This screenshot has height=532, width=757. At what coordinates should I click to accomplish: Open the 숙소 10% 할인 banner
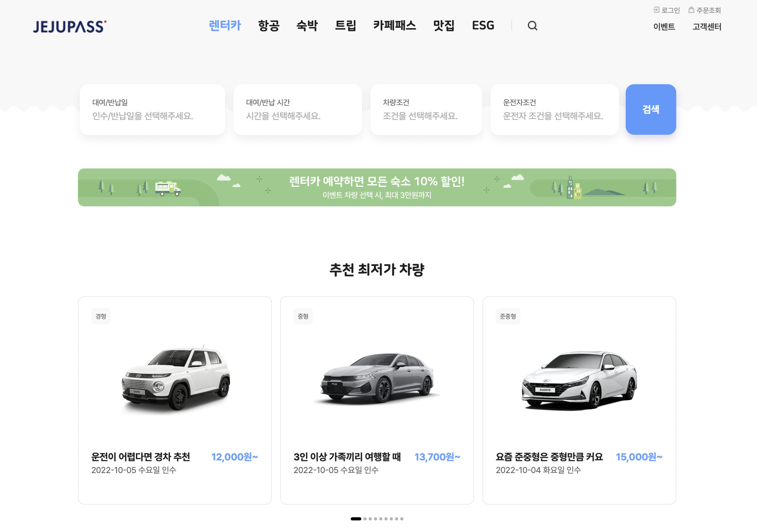(377, 187)
